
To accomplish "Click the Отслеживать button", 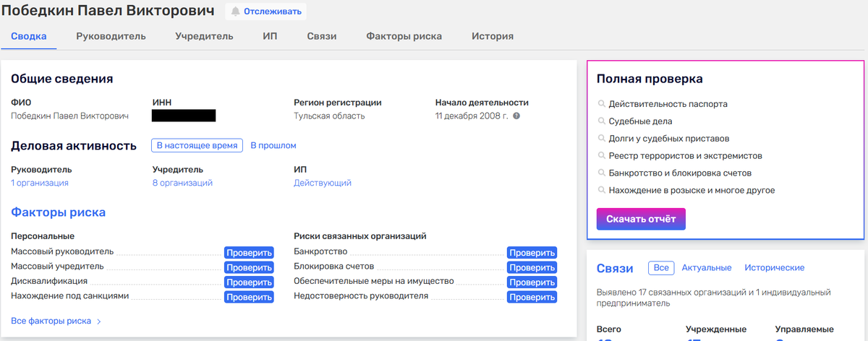I will (x=266, y=12).
